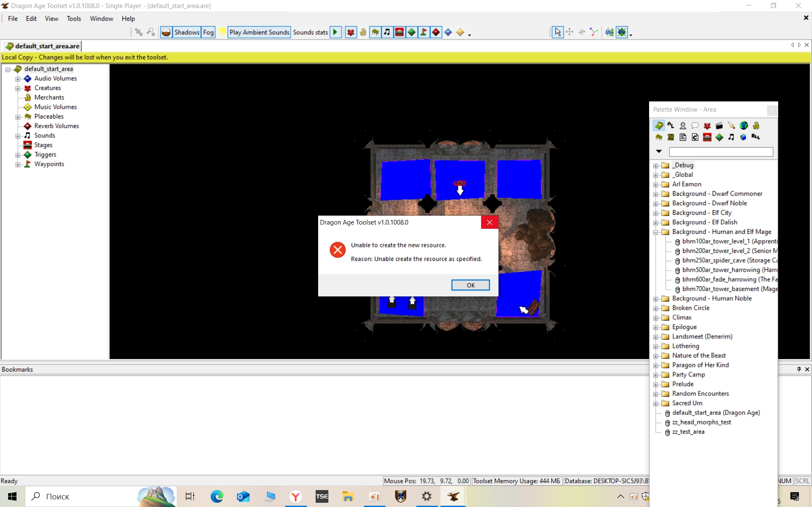Pin the Bookmarks panel
The image size is (812, 507).
tap(799, 369)
